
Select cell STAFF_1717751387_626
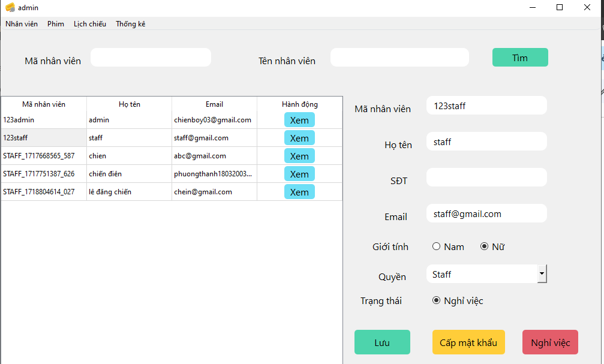click(x=44, y=174)
